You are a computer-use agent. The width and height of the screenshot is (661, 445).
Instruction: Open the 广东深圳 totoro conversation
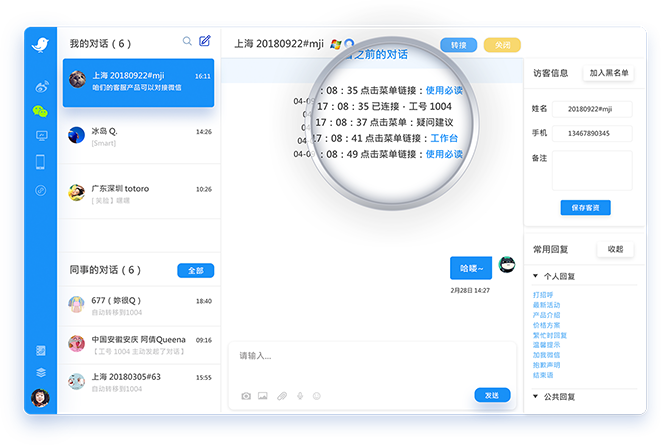click(139, 193)
